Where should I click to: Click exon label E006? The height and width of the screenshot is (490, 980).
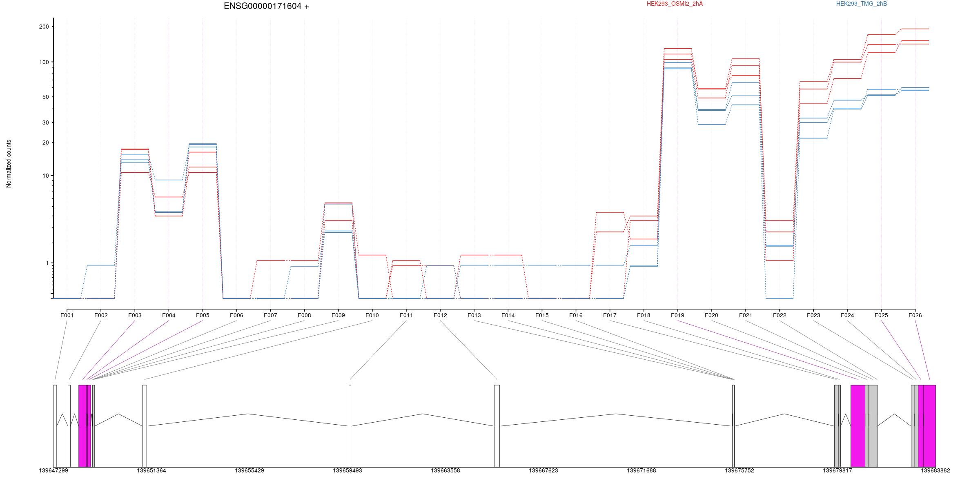pos(236,315)
